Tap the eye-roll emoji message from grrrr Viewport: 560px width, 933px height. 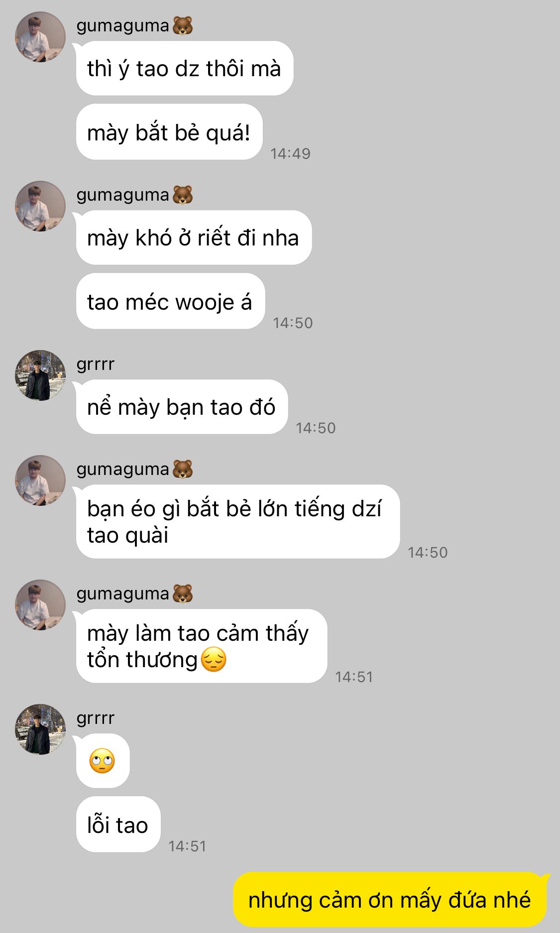(103, 761)
